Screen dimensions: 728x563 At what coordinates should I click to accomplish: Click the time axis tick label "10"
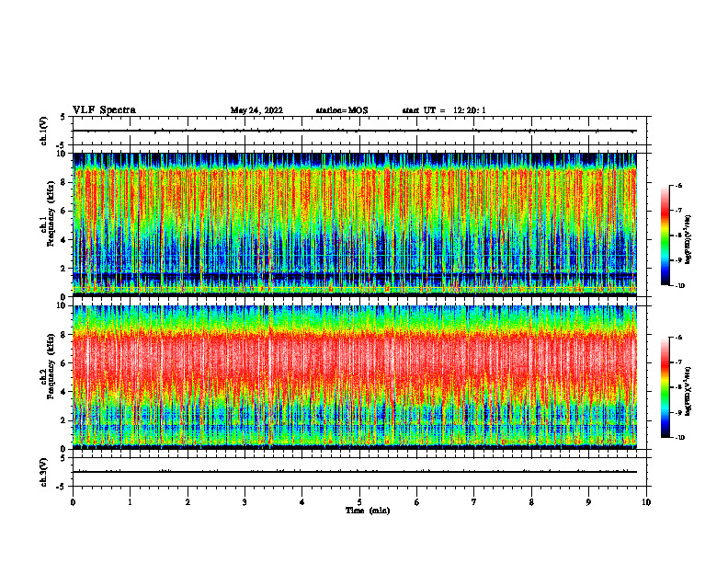click(646, 502)
